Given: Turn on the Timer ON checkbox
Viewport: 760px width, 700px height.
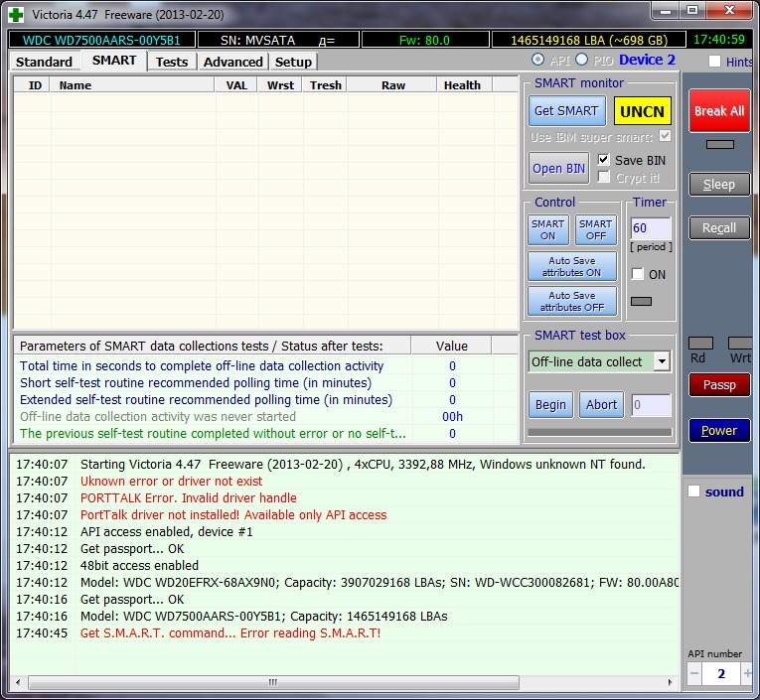Looking at the screenshot, I should 638,275.
